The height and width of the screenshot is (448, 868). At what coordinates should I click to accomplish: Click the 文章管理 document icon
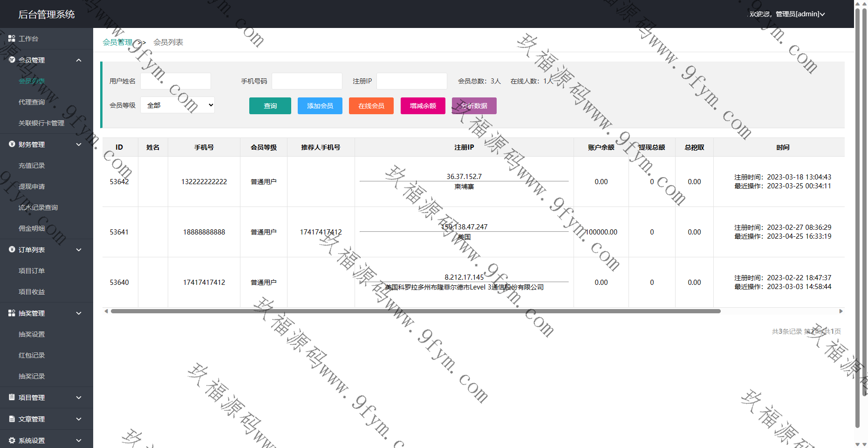[12, 419]
